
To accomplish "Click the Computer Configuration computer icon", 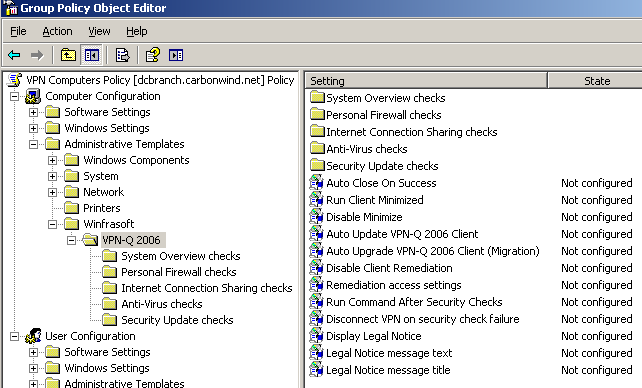I will click(33, 96).
